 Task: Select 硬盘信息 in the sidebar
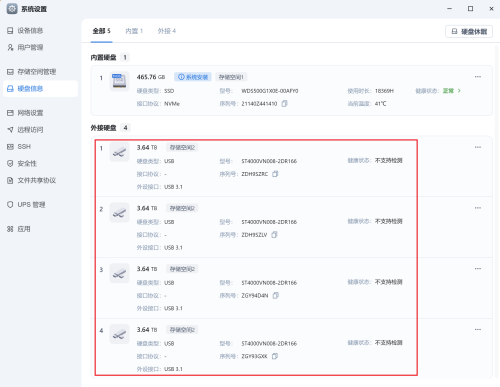40,89
